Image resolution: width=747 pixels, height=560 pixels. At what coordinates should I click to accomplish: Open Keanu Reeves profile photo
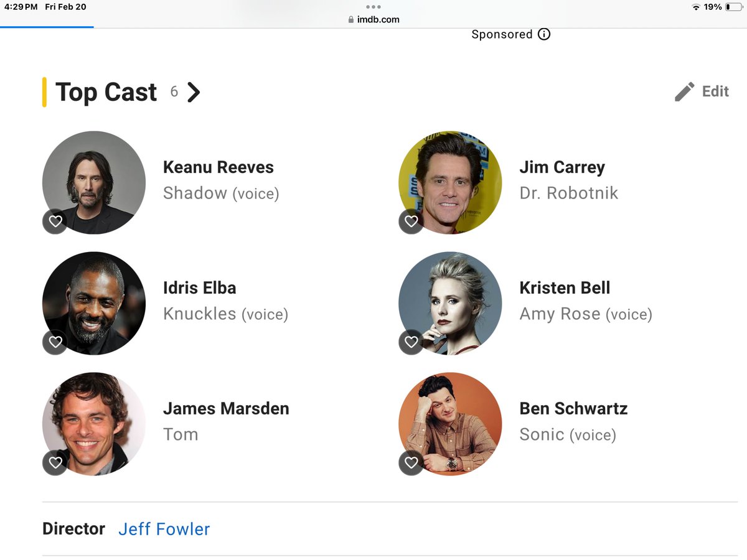[94, 182]
